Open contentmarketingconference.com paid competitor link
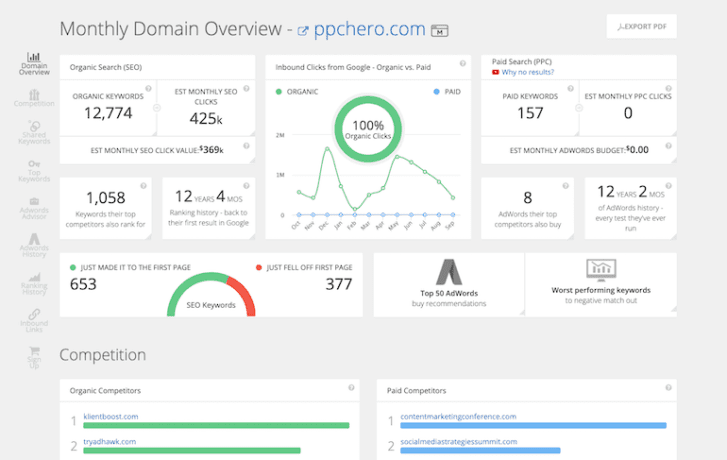Screen dimensions: 727x460 [458, 416]
